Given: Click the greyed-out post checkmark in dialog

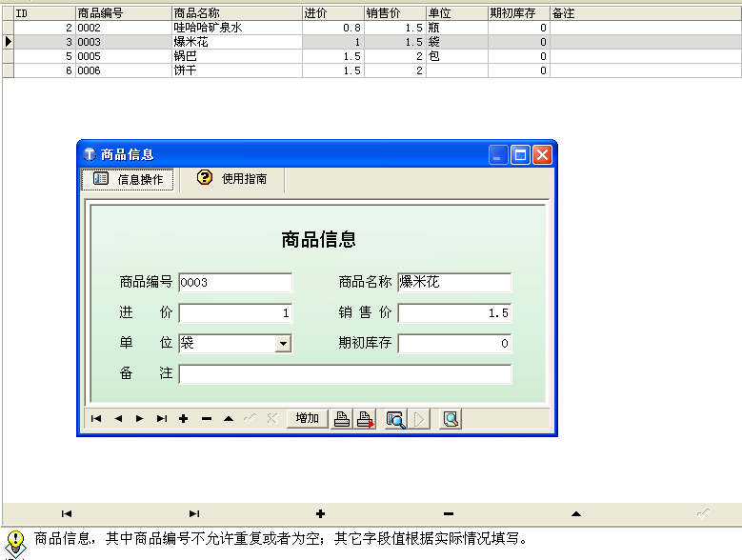Looking at the screenshot, I should click(x=250, y=419).
